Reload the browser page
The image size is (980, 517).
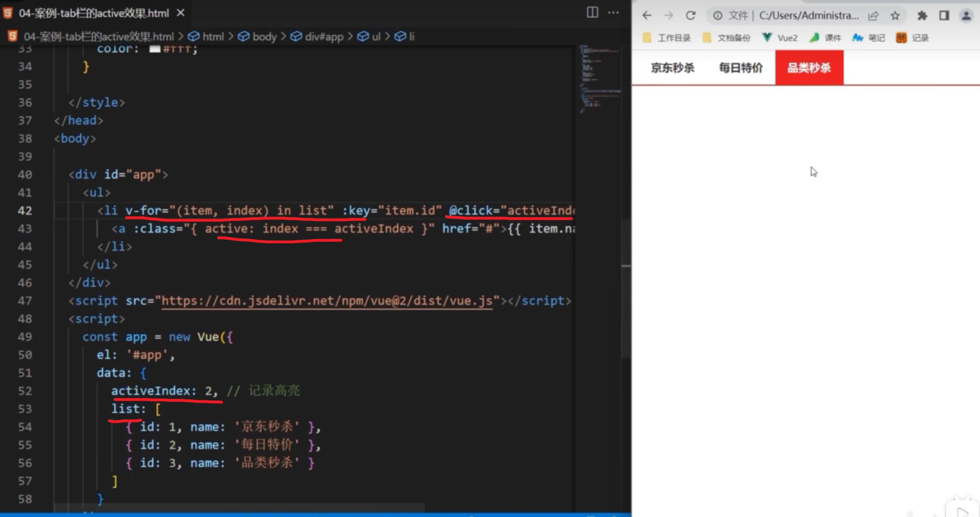tap(690, 16)
